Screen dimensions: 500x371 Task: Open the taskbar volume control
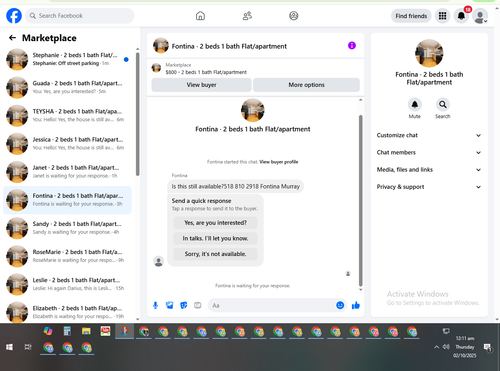tap(446, 347)
